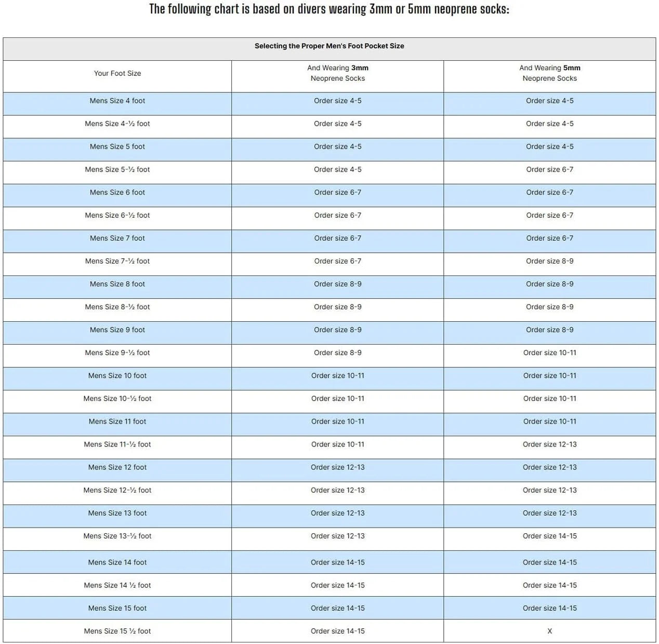659x644 pixels.
Task: Click the '3mm Neoprene Socks' column header
Action: click(x=338, y=73)
